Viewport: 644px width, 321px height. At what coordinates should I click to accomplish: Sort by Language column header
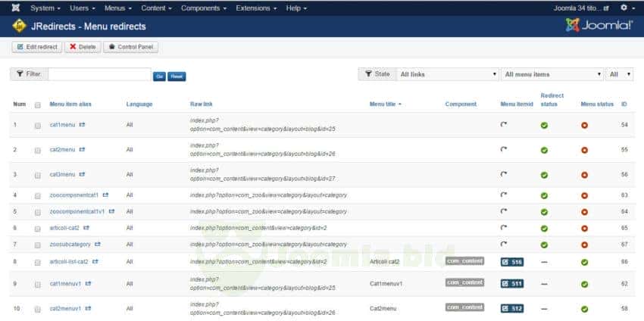click(x=139, y=104)
